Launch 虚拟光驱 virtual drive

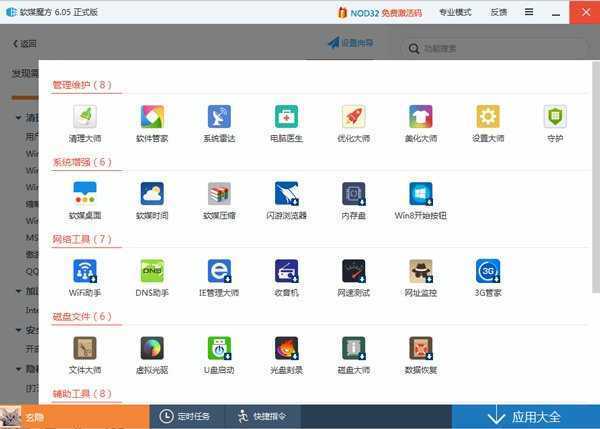click(x=152, y=348)
